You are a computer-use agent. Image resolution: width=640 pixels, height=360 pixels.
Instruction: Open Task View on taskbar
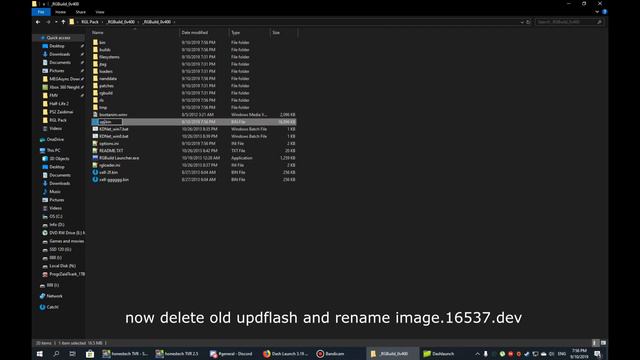[73, 354]
